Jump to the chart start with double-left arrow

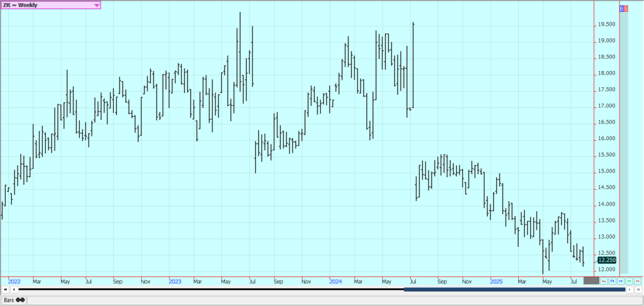(x=6, y=290)
